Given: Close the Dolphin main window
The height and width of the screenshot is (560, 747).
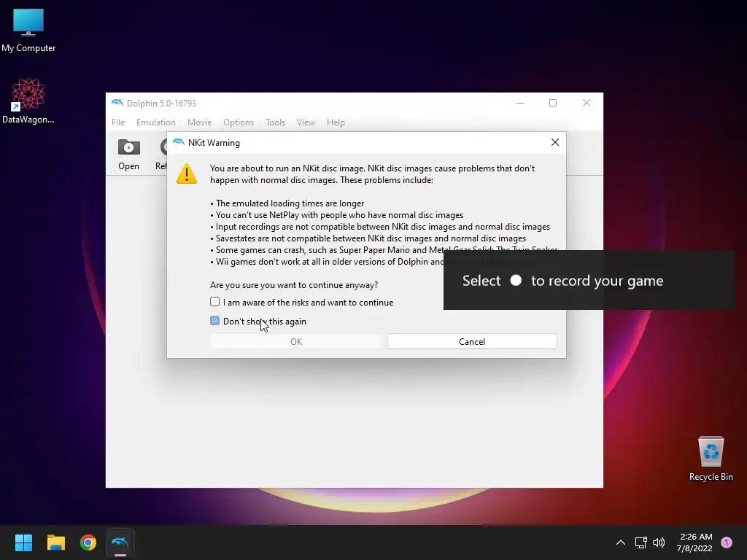Looking at the screenshot, I should [587, 103].
